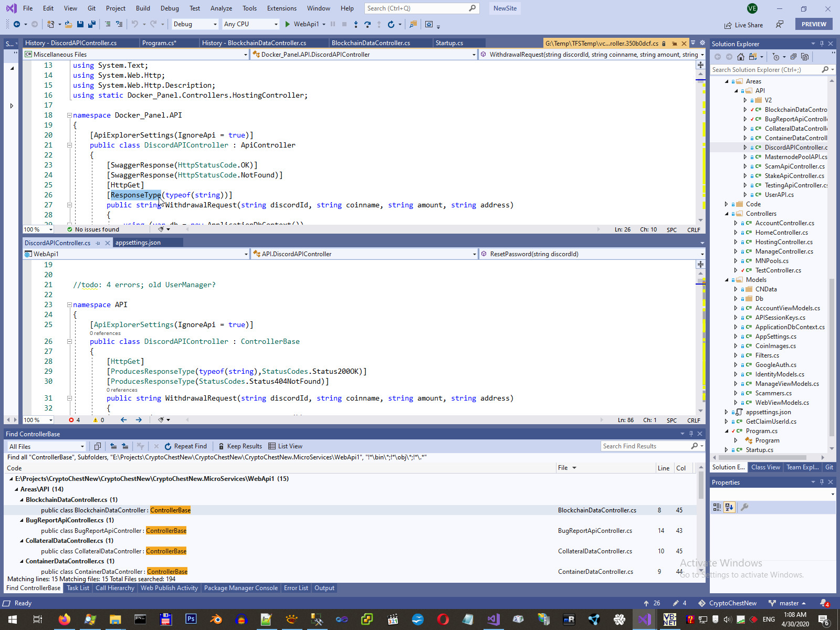Click the Property Pages wrench icon
Viewport: 840px width, 630px height.
[x=744, y=507]
